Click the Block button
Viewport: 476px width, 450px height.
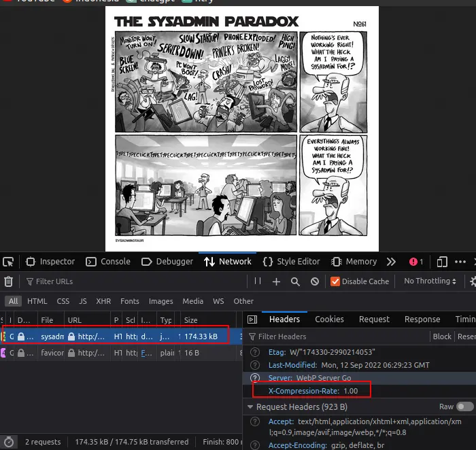coord(442,336)
